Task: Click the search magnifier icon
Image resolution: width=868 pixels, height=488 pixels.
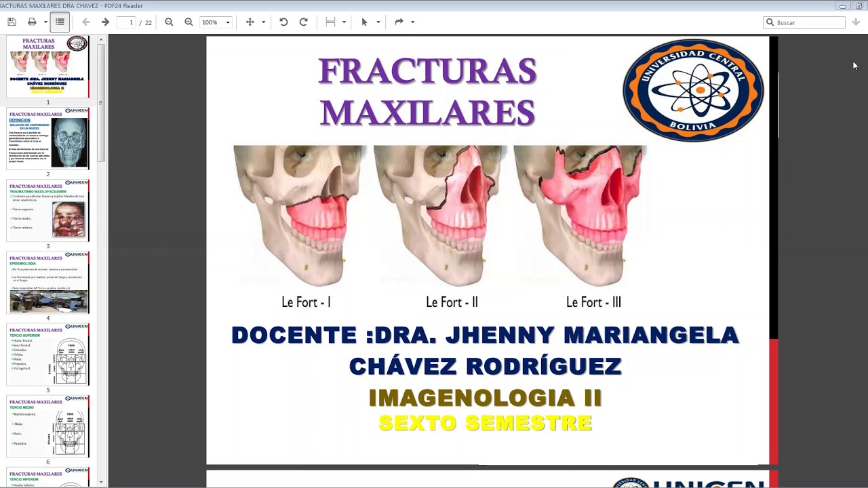Action: pyautogui.click(x=770, y=22)
